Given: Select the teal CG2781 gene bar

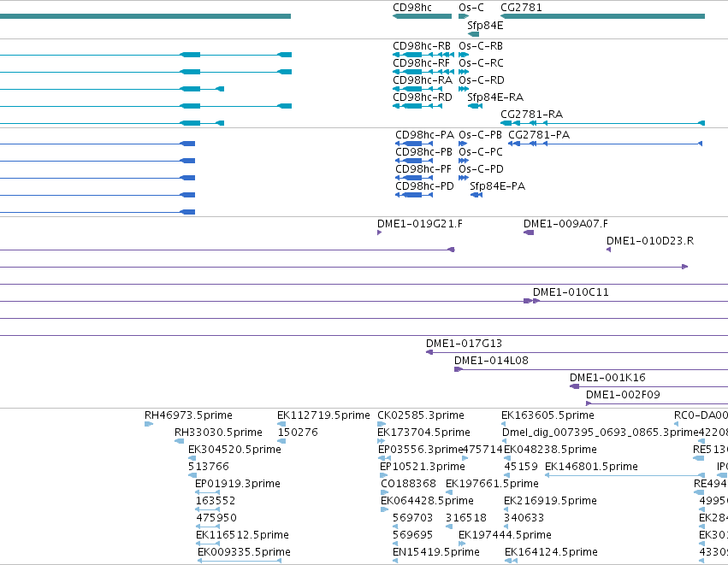Looking at the screenshot, I should (602, 16).
